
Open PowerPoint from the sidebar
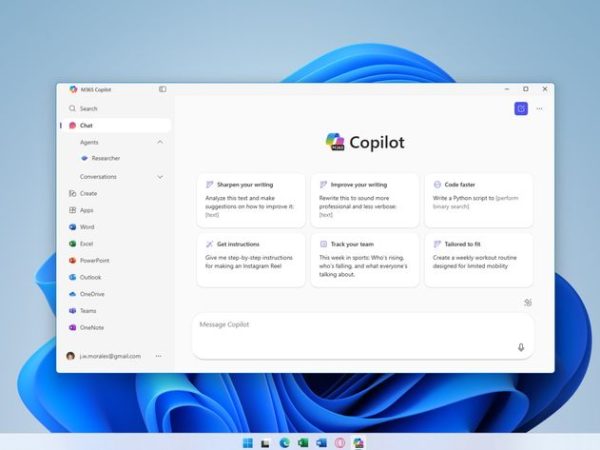click(94, 260)
